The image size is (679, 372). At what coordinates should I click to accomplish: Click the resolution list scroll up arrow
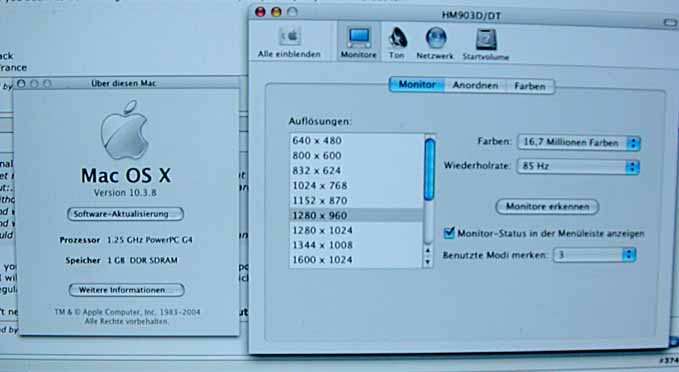click(428, 250)
